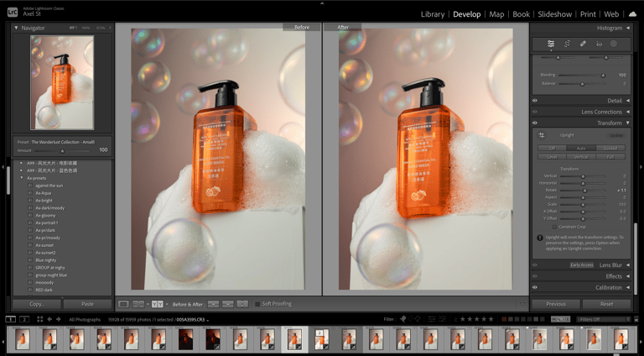Image resolution: width=644 pixels, height=356 pixels.
Task: Select the Edit sliders tool icon
Action: pos(551,44)
